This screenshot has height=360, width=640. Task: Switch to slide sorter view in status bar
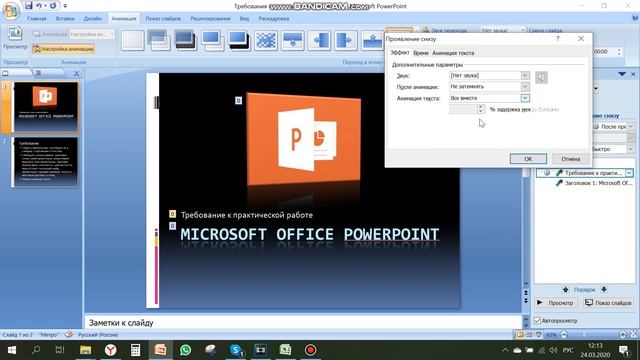click(x=529, y=335)
